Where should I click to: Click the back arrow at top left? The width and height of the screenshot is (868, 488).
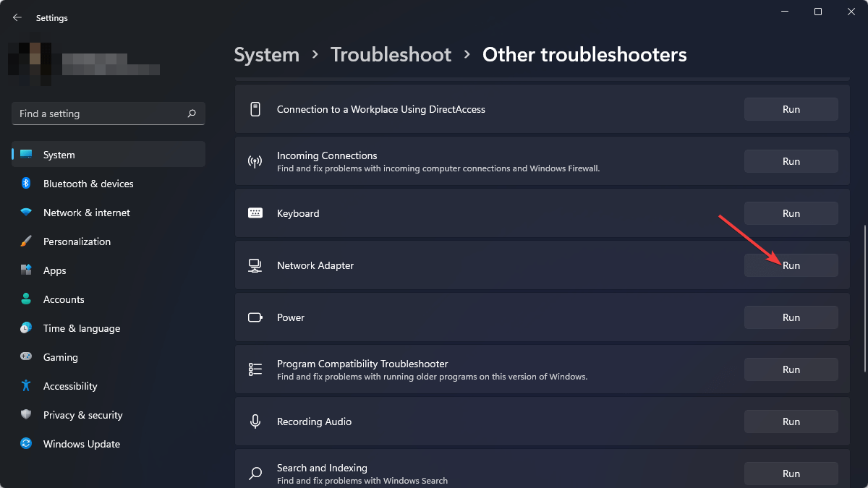click(x=17, y=17)
